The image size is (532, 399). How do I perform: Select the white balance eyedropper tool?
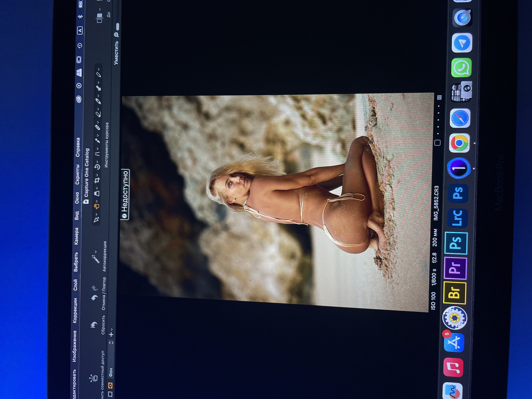pos(98,101)
